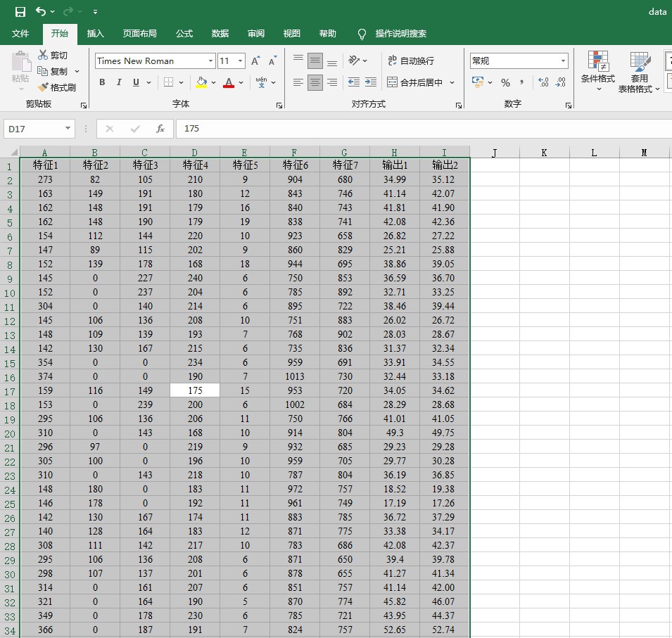Screen dimensions: 672x638
Task: Open the 文件 tab
Action: pyautogui.click(x=20, y=34)
